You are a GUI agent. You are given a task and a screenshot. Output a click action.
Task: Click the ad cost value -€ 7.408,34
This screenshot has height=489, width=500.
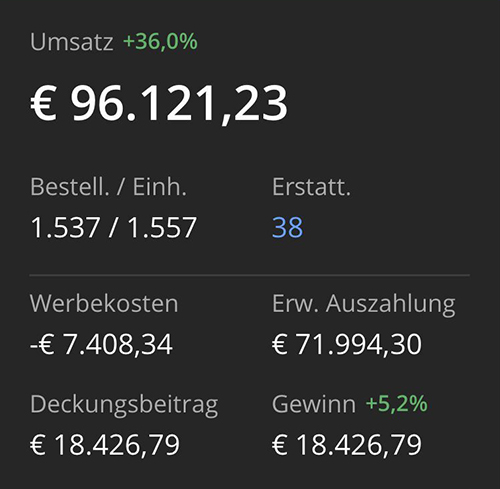point(101,344)
